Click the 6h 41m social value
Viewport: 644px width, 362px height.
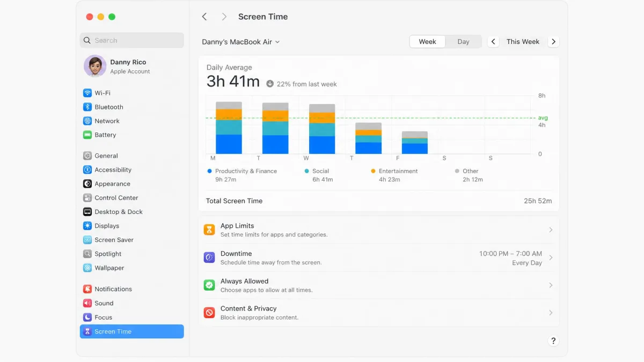[323, 180]
